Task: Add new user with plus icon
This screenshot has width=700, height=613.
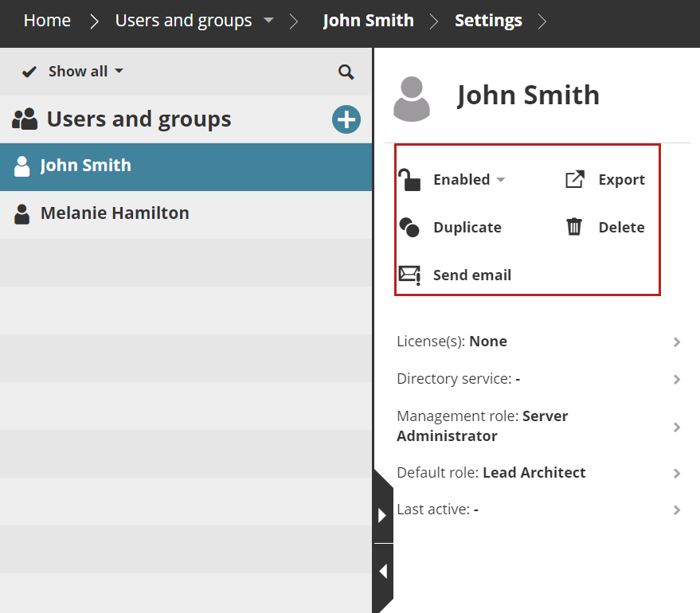Action: 346,119
